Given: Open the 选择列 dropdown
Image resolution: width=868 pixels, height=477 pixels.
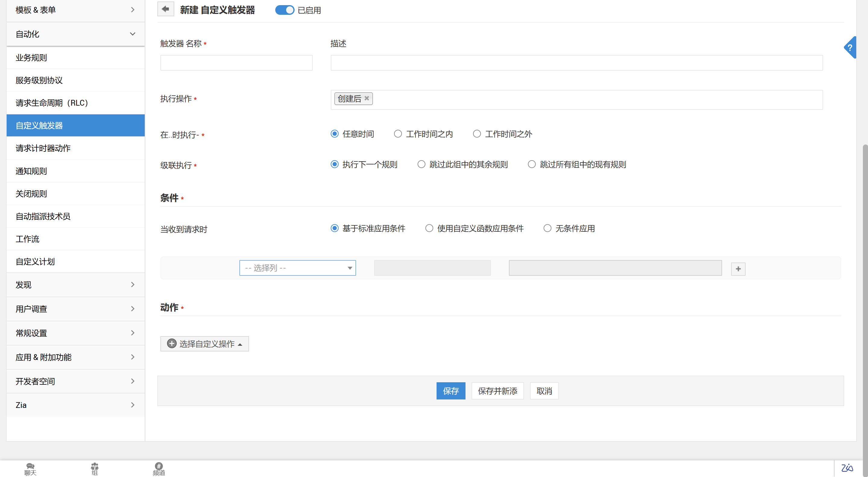Looking at the screenshot, I should [297, 268].
